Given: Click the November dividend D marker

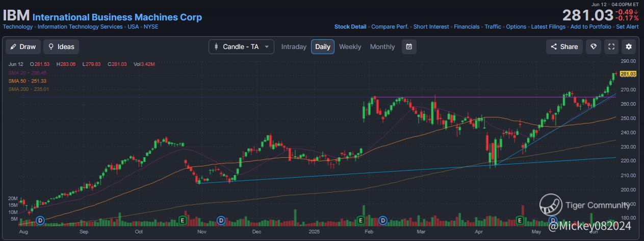Looking at the screenshot, I should pyautogui.click(x=221, y=221).
